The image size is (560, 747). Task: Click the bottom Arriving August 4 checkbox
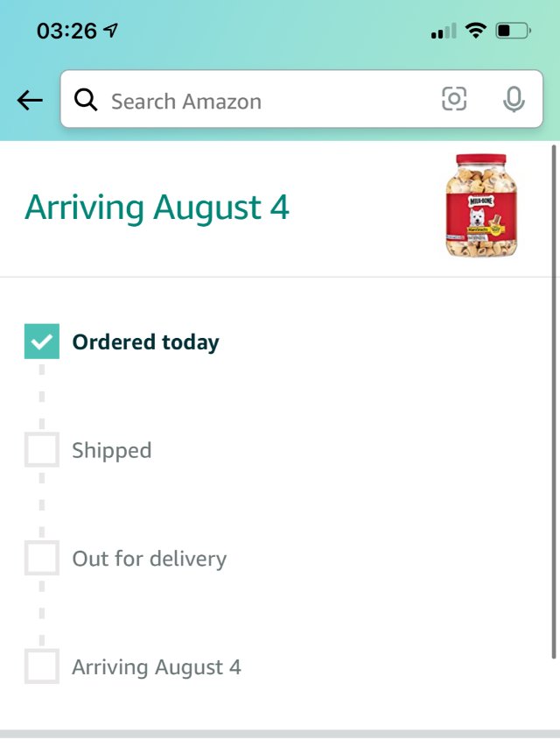[42, 667]
